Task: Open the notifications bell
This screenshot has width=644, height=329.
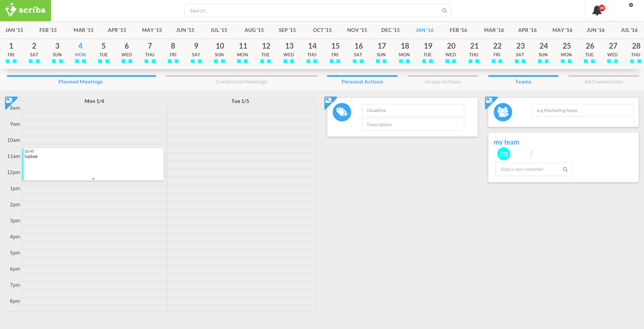Action: tap(597, 11)
